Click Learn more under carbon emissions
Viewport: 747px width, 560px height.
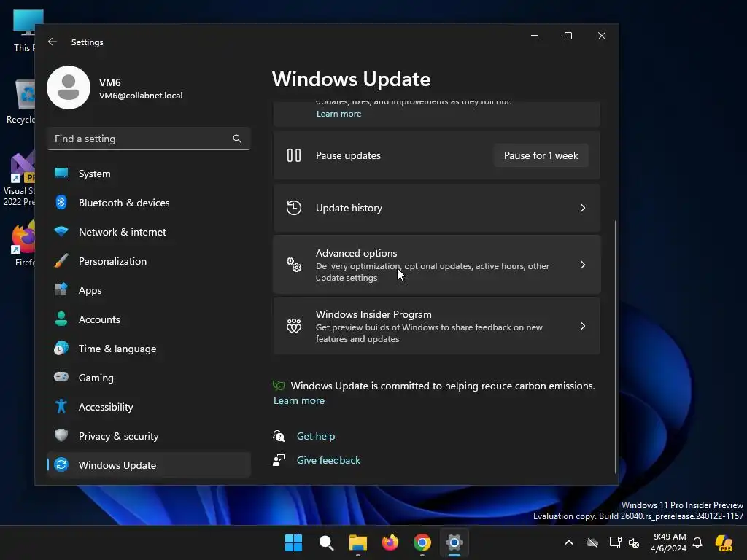tap(298, 400)
